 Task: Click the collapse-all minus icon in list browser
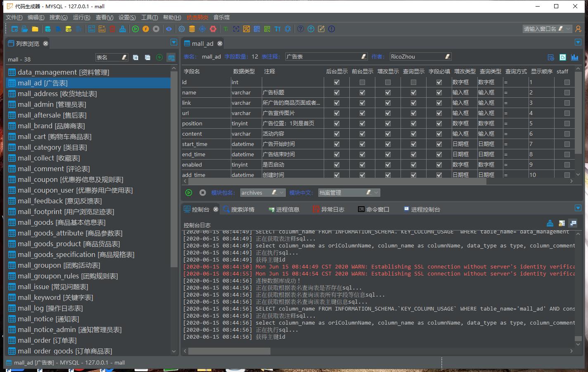pyautogui.click(x=147, y=58)
